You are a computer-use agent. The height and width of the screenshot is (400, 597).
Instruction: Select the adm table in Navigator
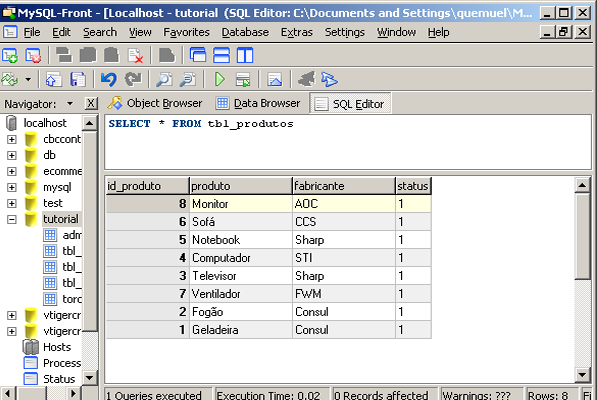72,235
